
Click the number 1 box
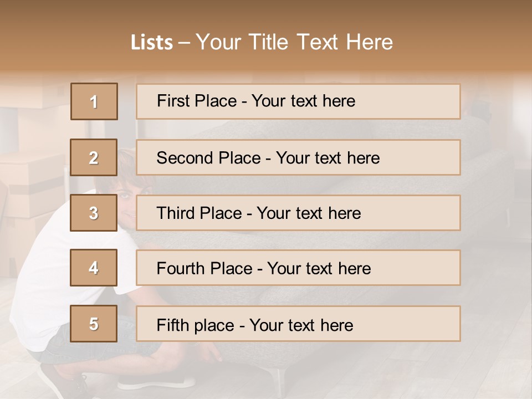94,101
